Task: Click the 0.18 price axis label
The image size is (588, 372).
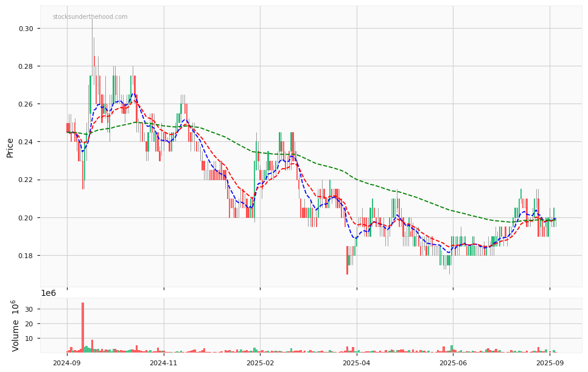Action: tap(26, 256)
